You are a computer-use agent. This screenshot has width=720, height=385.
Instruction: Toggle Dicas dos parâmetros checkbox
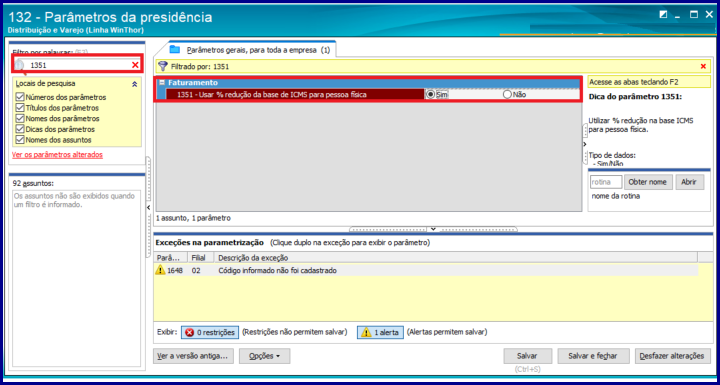pos(20,129)
